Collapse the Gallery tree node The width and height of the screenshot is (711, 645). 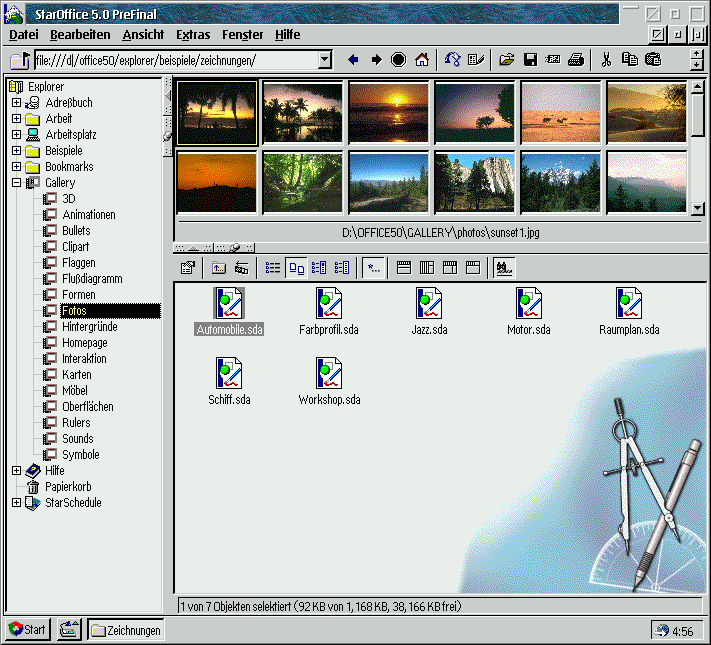click(16, 182)
